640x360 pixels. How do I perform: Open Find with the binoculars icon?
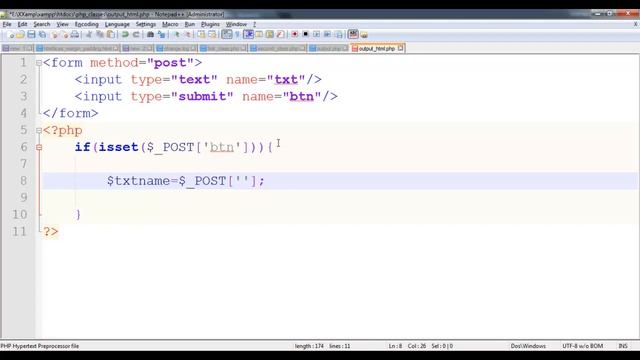pos(150,35)
